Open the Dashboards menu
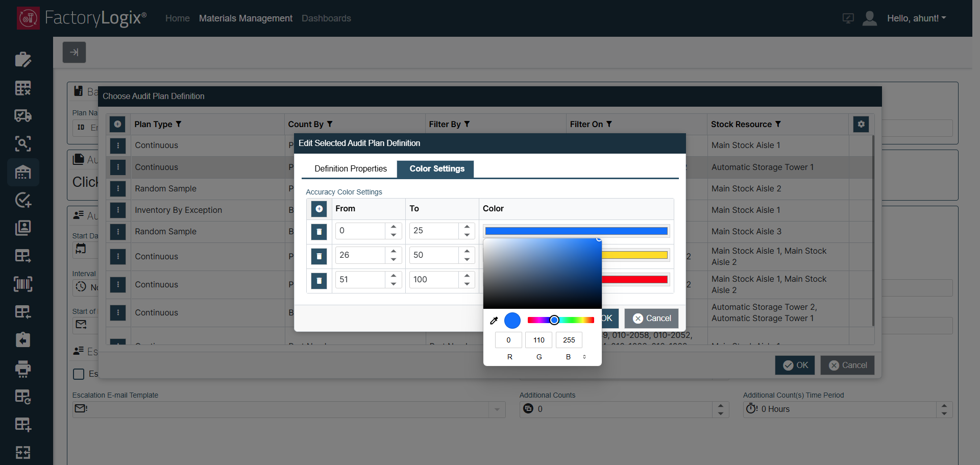Viewport: 980px width, 465px height. 326,18
